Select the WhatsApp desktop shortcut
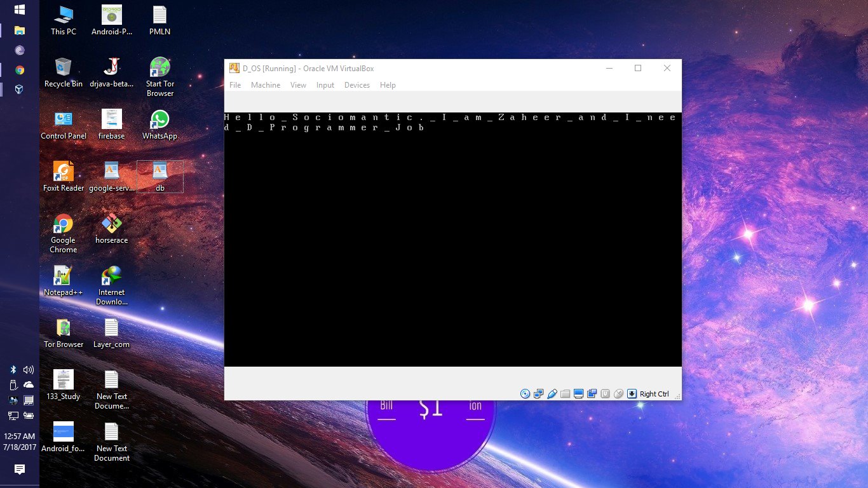Viewport: 868px width, 488px height. pyautogui.click(x=160, y=125)
